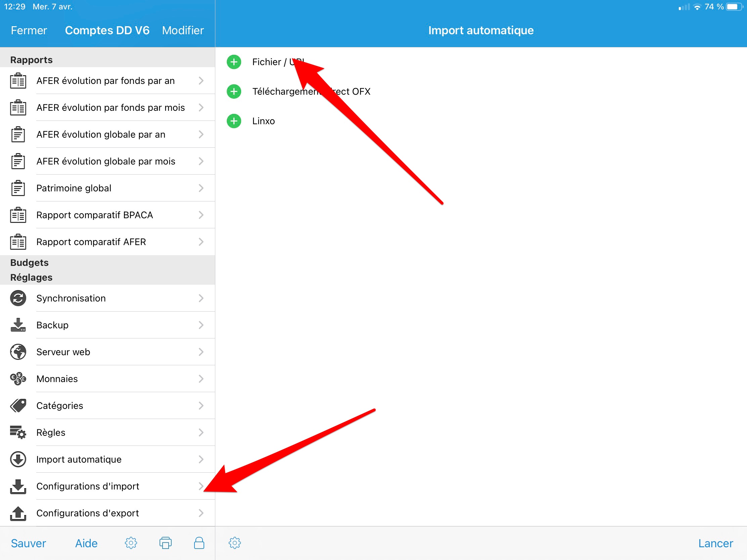Viewport: 747px width, 560px height.
Task: Open Règles via its chevron
Action: (201, 432)
